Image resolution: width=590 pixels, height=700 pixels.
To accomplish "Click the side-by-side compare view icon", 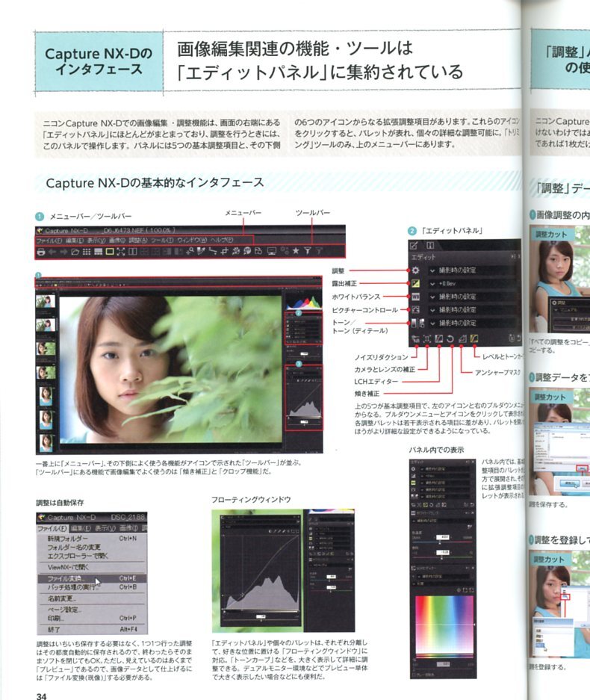I will pos(132,252).
